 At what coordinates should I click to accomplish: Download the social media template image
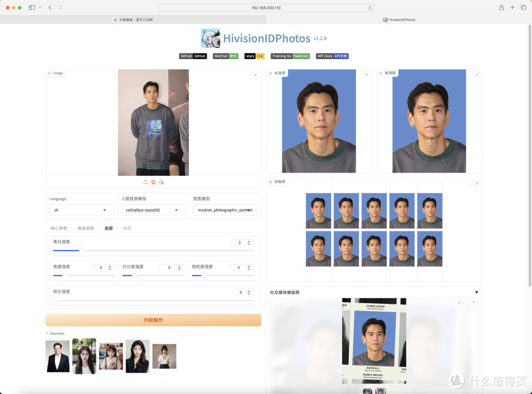point(459,302)
